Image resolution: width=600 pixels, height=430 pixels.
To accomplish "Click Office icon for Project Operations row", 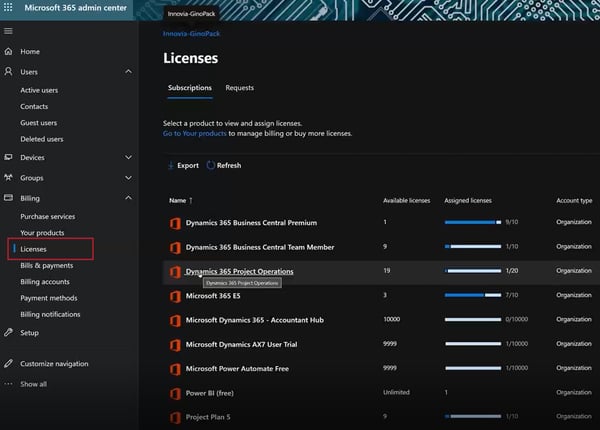I will [175, 272].
